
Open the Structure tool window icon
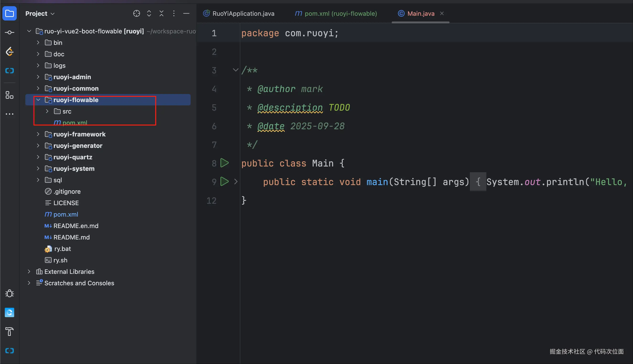(x=10, y=95)
